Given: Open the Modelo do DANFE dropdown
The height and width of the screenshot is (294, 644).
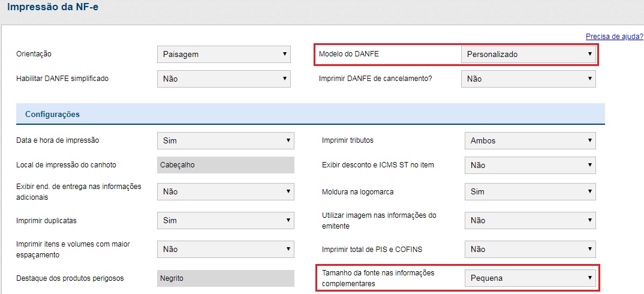Looking at the screenshot, I should coord(528,54).
